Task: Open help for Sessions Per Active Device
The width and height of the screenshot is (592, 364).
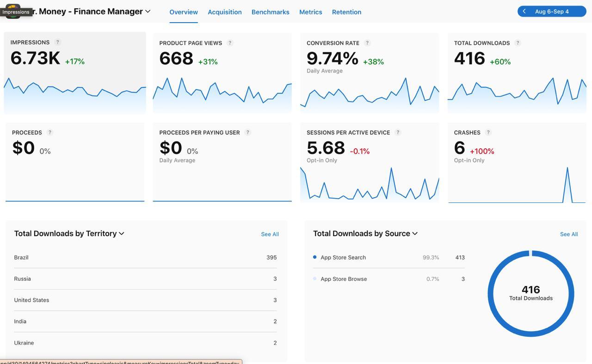Action: coord(398,133)
